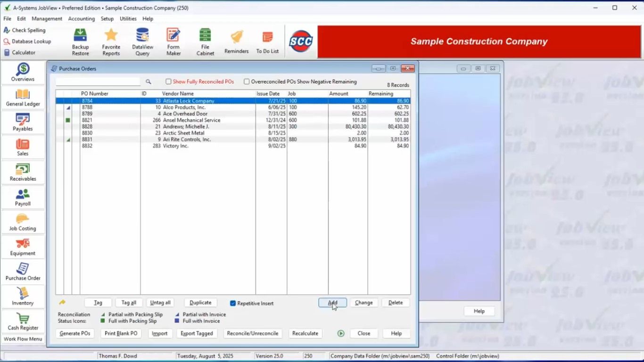
Task: Click Help in the background window
Action: point(479,311)
